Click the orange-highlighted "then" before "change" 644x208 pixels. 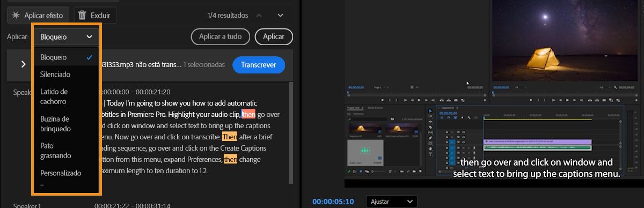click(x=230, y=159)
